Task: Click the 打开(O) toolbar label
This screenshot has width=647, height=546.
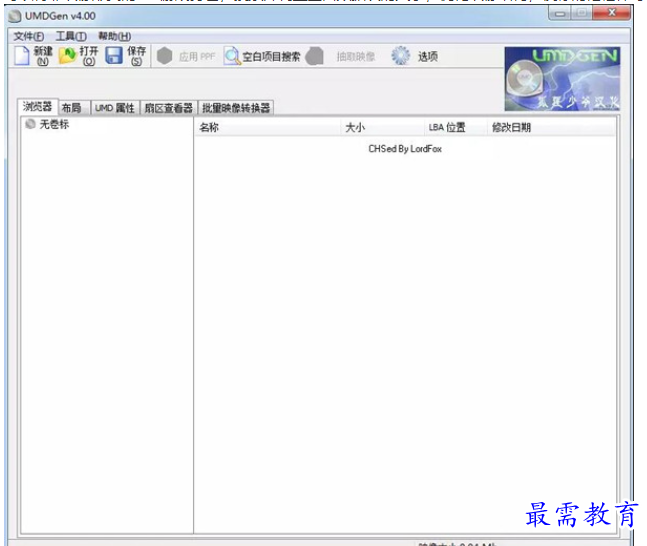Action: 89,56
